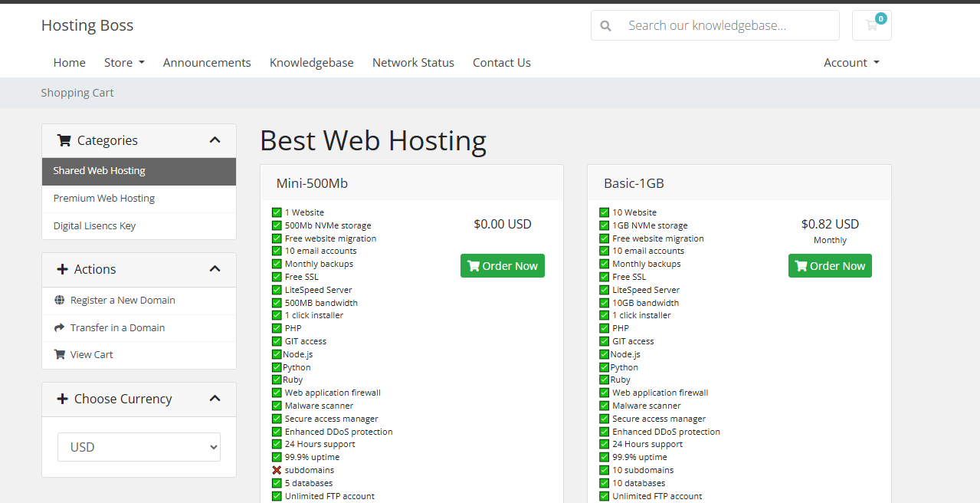
Task: Click the Shopping Cart breadcrumb
Action: point(77,93)
